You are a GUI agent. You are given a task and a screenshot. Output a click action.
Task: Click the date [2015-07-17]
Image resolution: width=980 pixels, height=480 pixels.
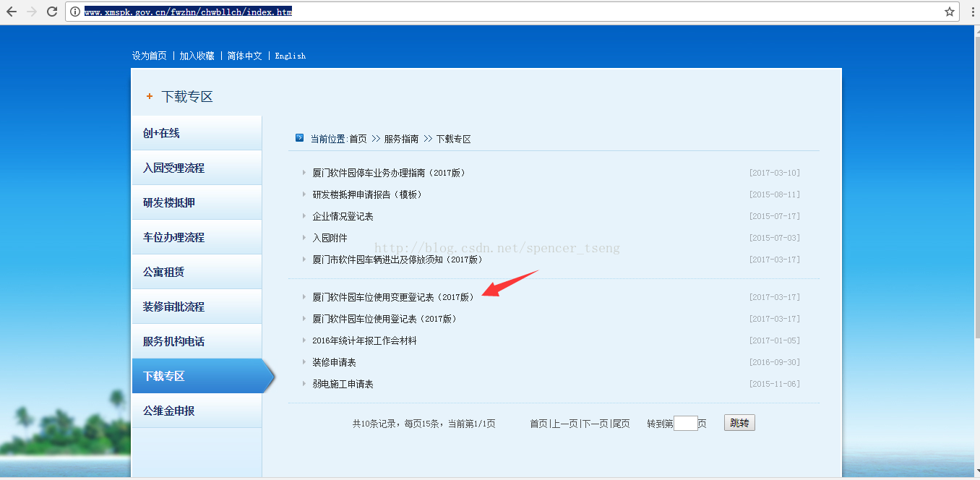click(x=775, y=216)
